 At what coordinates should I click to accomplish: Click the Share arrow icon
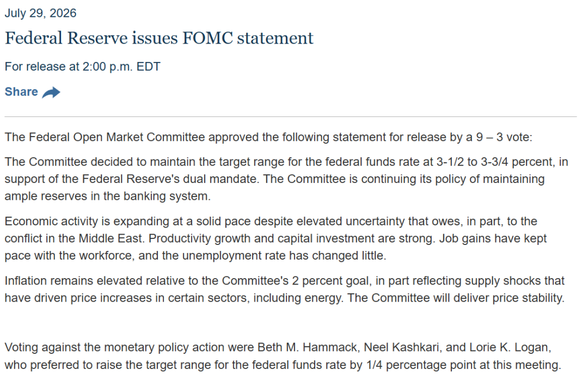click(51, 92)
